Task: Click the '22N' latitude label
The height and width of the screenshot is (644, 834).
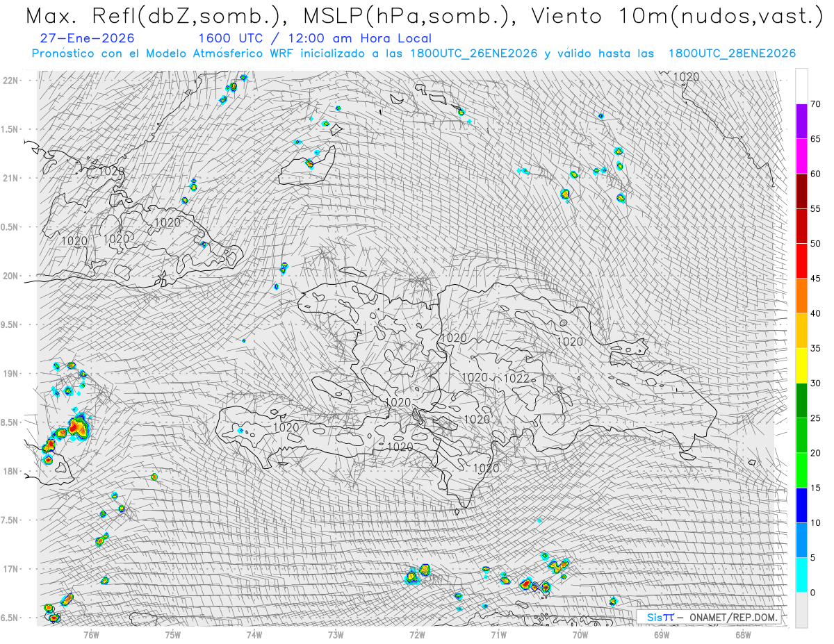Action: (12, 80)
